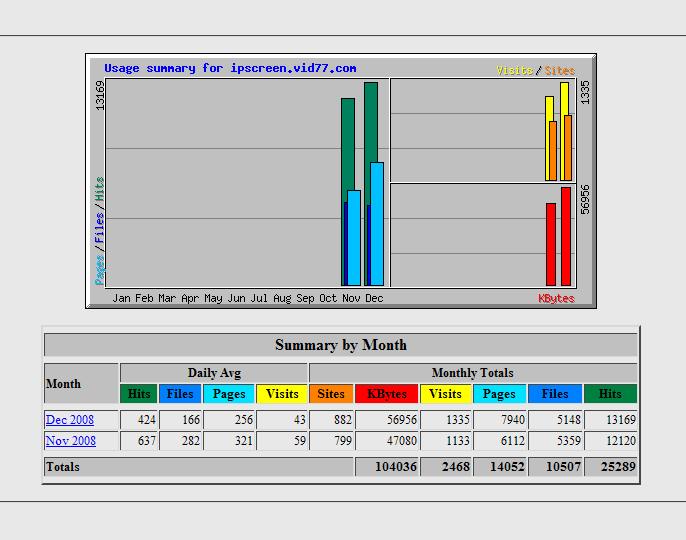Click the Dec 2008 files value 5148
Screen dimensions: 686x540
click(x=569, y=420)
